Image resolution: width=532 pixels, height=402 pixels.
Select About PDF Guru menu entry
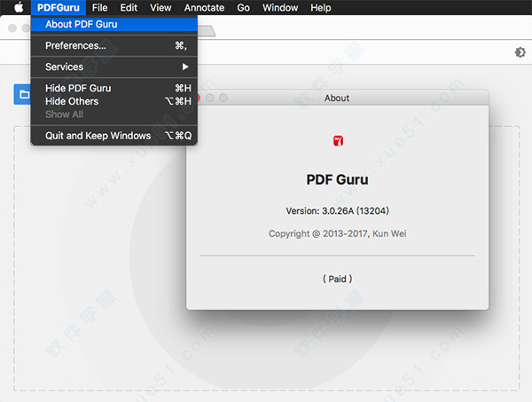114,24
